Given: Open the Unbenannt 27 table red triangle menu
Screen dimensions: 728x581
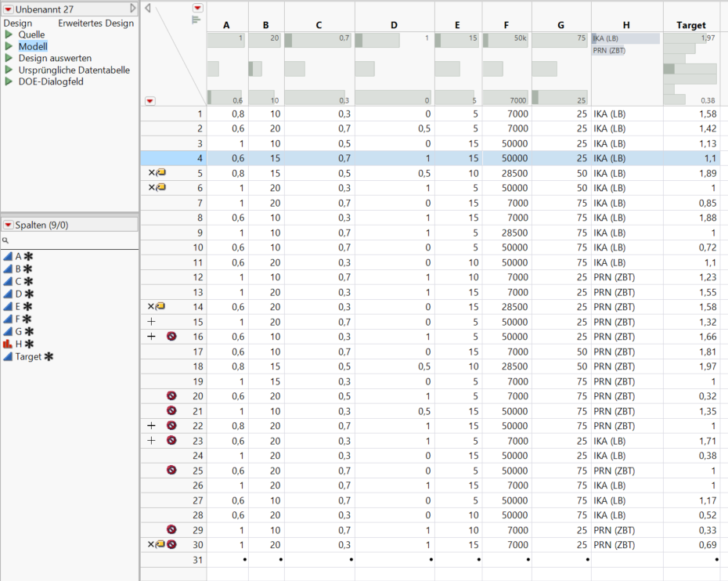Looking at the screenshot, I should point(9,9).
